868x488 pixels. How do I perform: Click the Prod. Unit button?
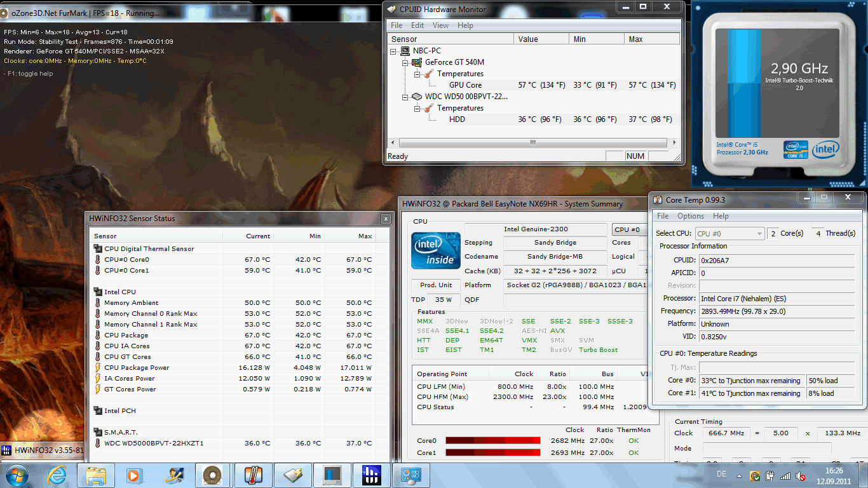tap(436, 285)
